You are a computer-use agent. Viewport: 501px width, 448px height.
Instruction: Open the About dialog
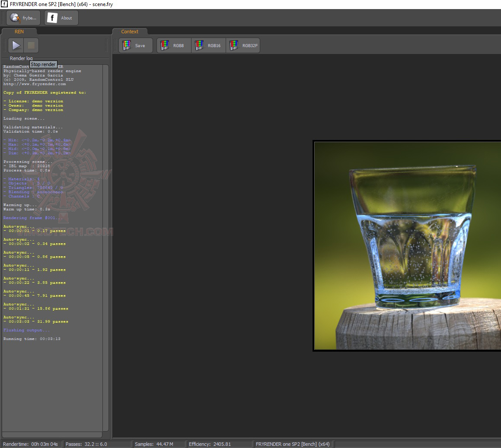click(x=61, y=18)
